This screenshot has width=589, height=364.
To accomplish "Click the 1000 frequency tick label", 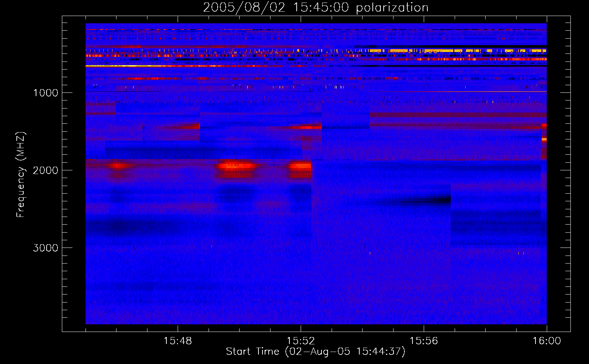I will (46, 93).
